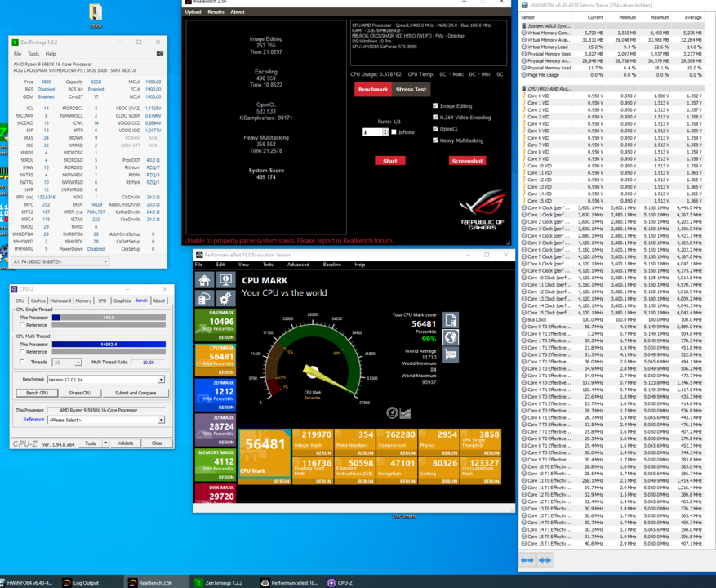Uncheck H.264 Video Encoding test
The height and width of the screenshot is (588, 716).
click(435, 117)
